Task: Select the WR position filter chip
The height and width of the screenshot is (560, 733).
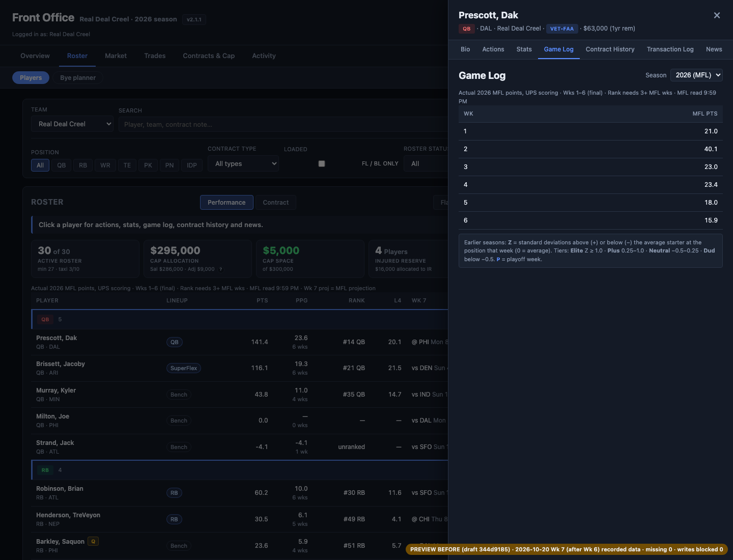Action: click(105, 165)
